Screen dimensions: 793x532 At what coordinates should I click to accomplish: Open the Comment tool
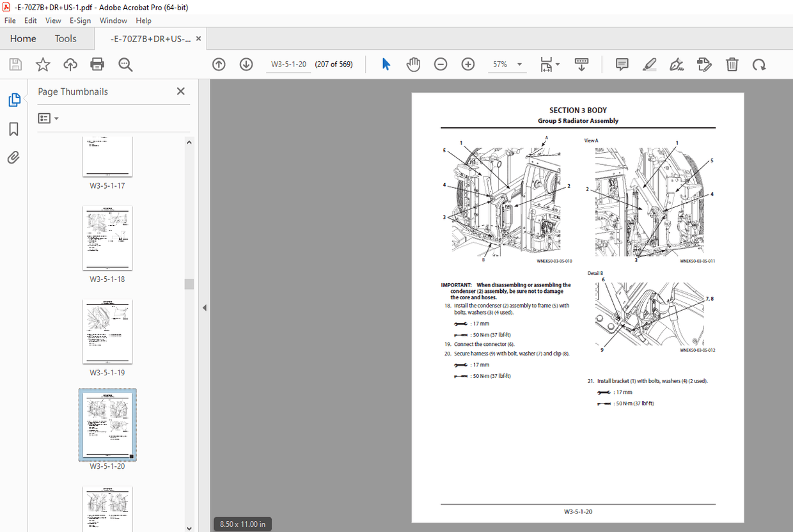pos(621,64)
